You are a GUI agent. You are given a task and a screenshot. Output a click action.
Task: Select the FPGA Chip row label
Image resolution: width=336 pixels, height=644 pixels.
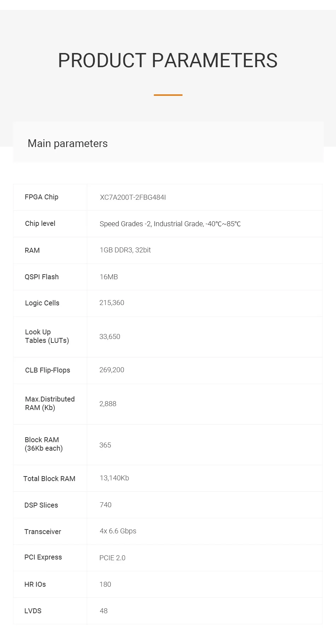click(x=41, y=197)
